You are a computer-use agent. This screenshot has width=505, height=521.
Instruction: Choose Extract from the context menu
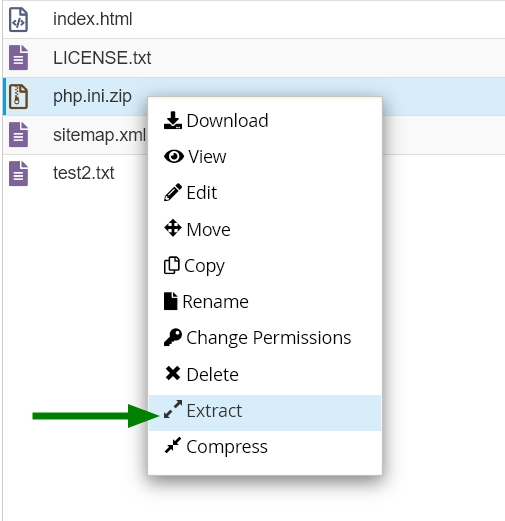[x=265, y=413]
